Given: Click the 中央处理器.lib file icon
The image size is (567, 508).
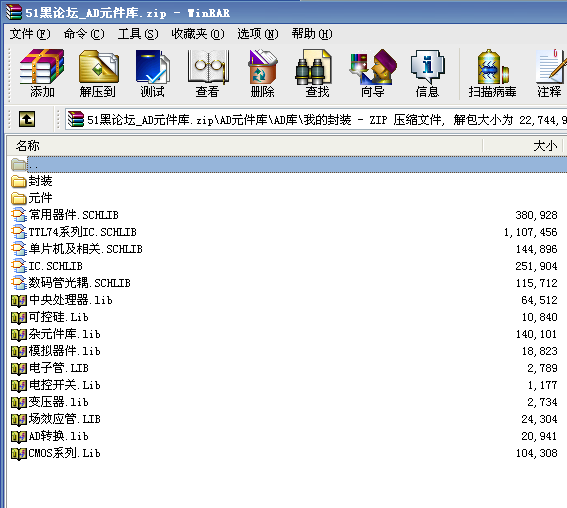Looking at the screenshot, I should click(19, 300).
